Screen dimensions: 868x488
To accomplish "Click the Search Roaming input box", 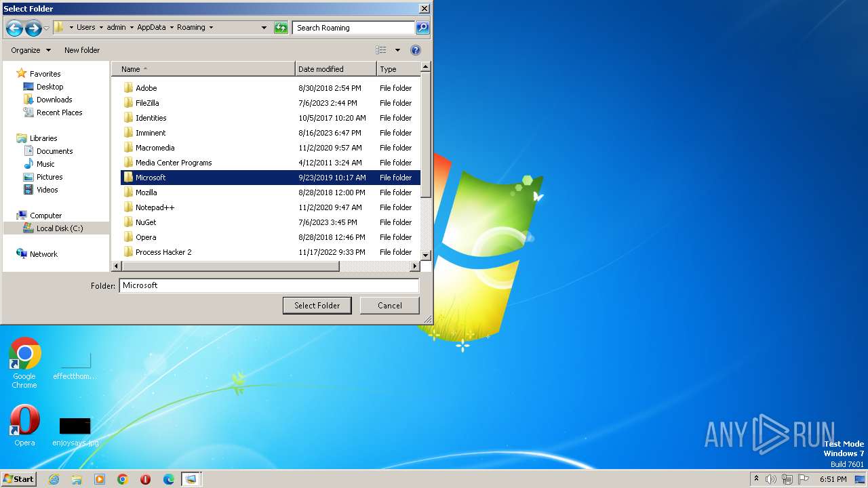I will click(x=354, y=28).
